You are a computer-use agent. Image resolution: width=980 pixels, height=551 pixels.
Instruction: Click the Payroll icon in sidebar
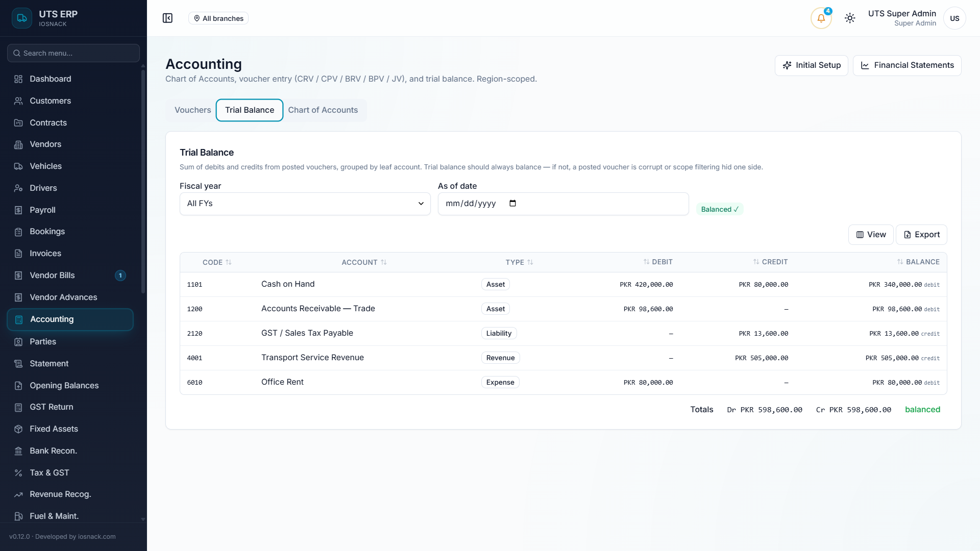pos(18,210)
